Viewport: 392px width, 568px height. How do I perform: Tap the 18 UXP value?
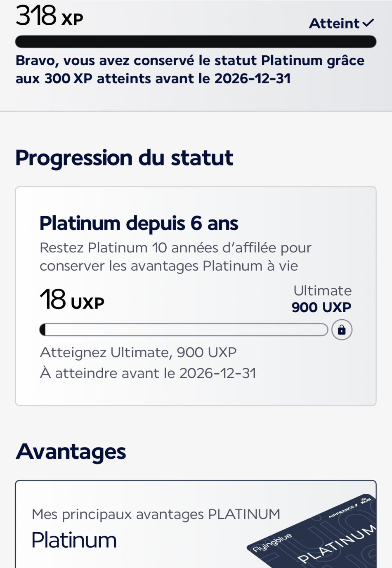72,299
